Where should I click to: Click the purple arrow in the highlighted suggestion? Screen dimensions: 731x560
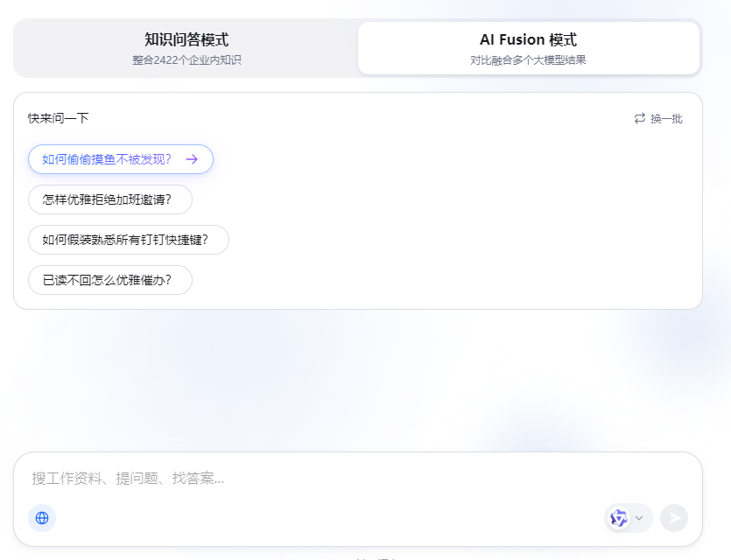coord(192,159)
